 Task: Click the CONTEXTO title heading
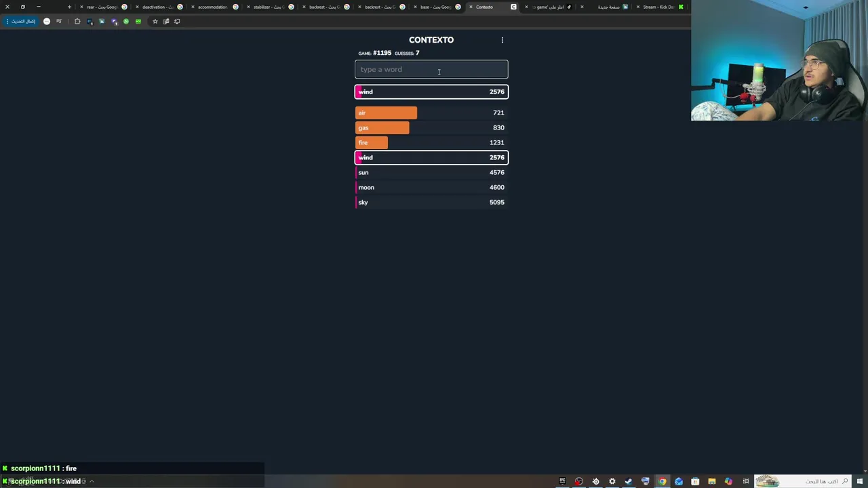tap(431, 40)
